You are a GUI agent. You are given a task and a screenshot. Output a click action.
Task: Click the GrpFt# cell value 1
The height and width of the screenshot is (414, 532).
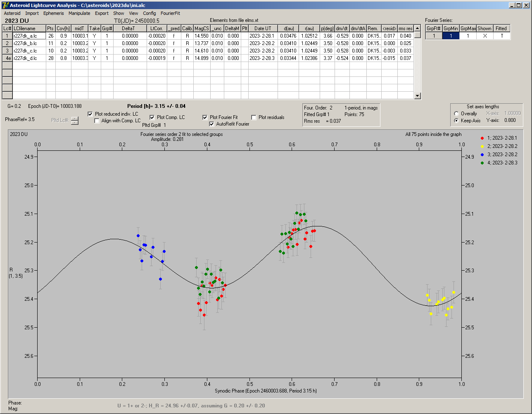(434, 36)
